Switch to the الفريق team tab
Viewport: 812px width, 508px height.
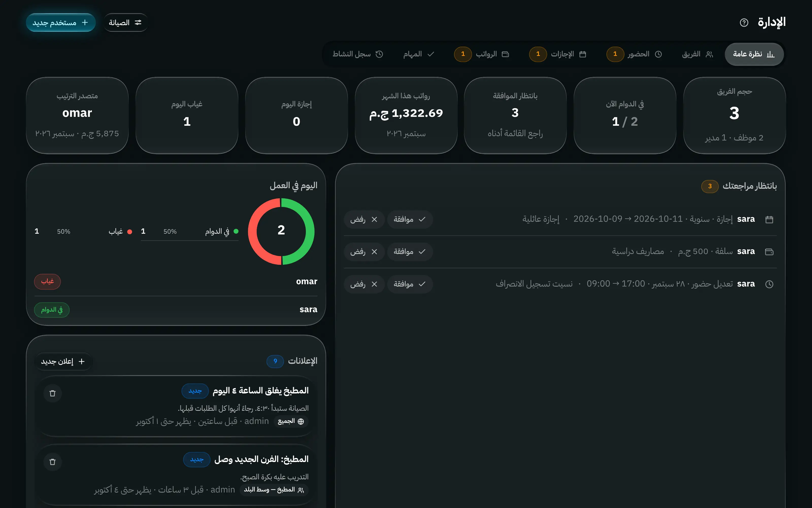[x=697, y=54]
